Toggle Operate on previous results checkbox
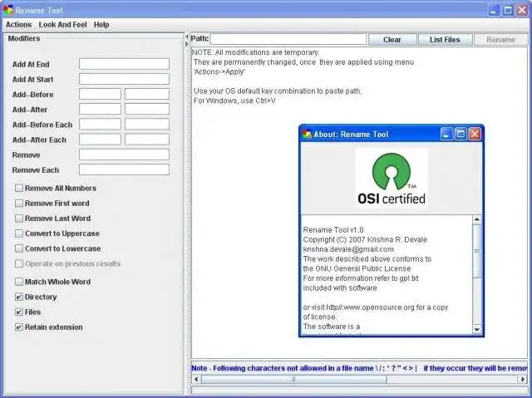The image size is (532, 398). pos(19,263)
